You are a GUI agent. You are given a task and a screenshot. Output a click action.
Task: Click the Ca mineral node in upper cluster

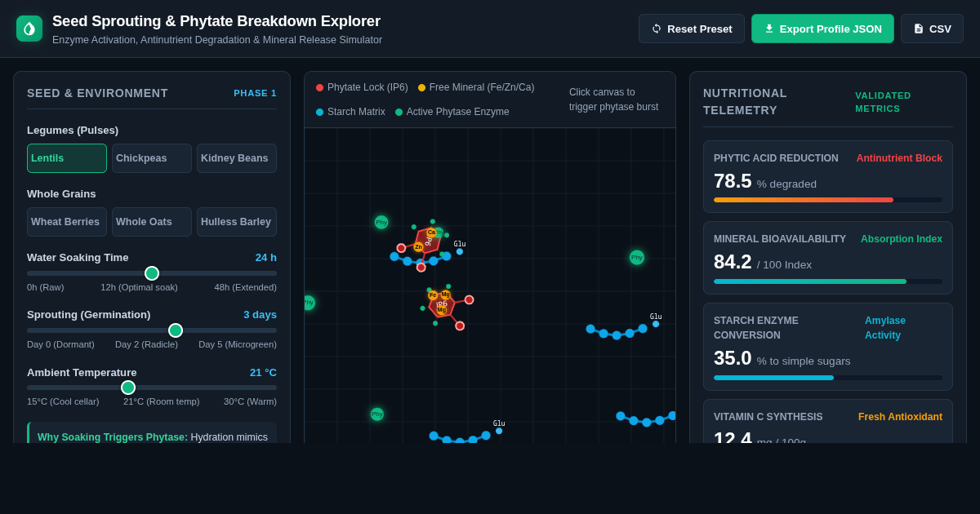(x=431, y=233)
